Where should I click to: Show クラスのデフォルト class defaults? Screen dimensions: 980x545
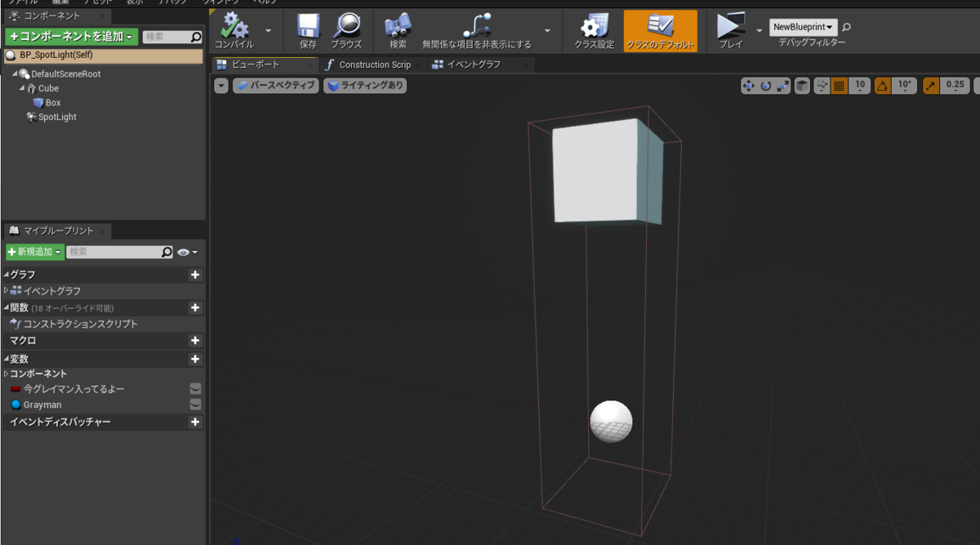click(x=661, y=32)
